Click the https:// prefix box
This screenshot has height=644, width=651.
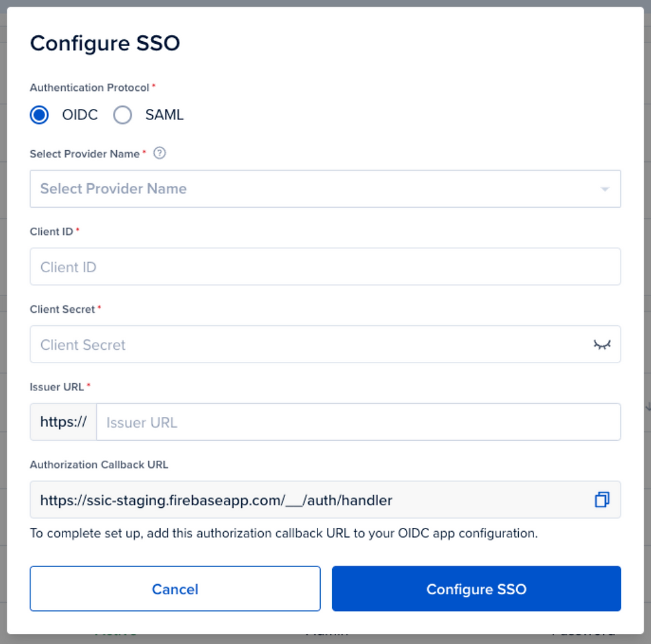click(63, 422)
